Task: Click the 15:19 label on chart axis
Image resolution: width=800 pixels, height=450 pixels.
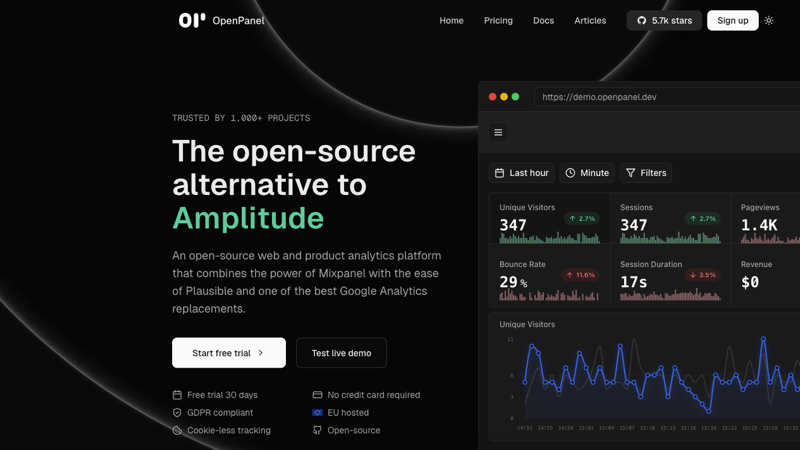Action: (x=708, y=428)
